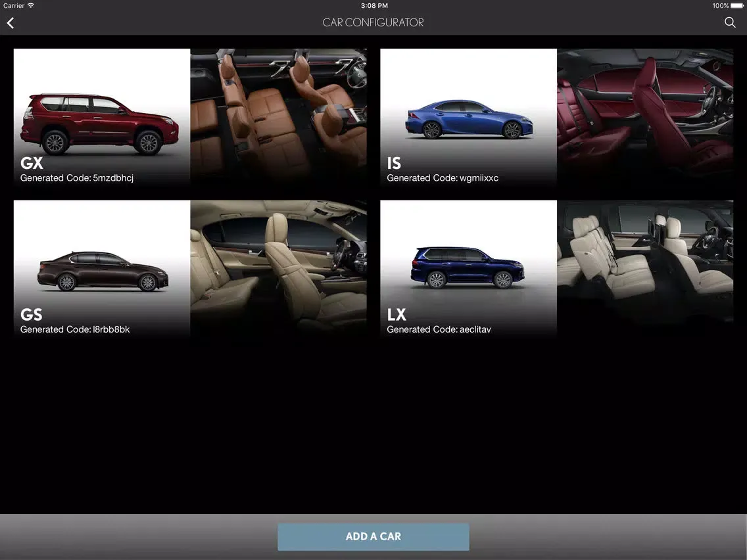Open search with the magnifier icon

coord(730,22)
